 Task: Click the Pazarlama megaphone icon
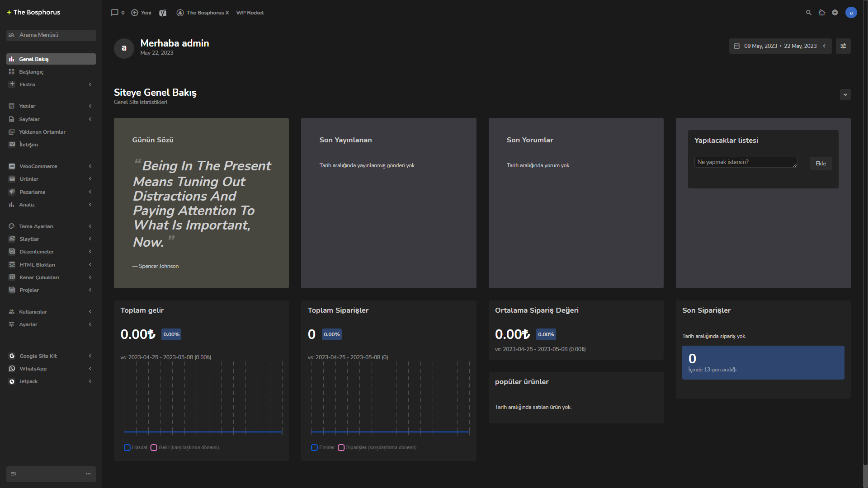pos(12,192)
